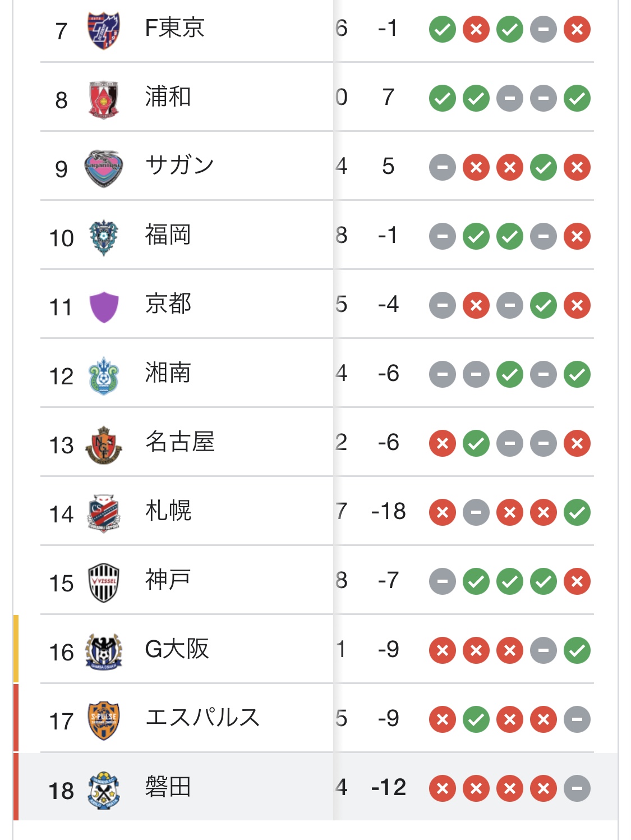Select the 神戸 row rank number 15
This screenshot has height=840, width=631.
click(x=61, y=584)
